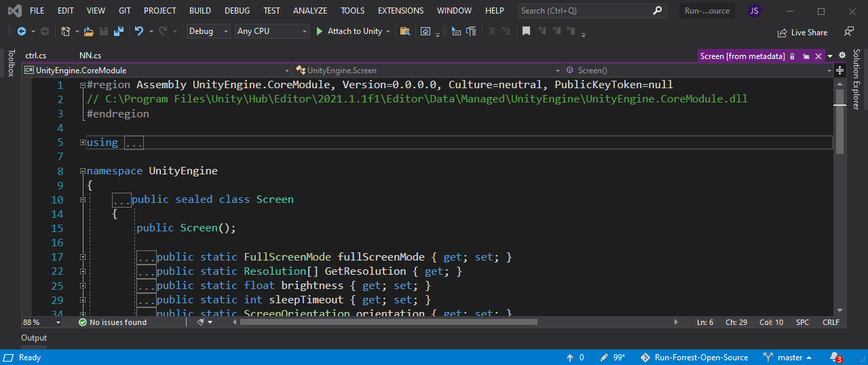
Task: Click the Open File folder icon
Action: (x=89, y=31)
